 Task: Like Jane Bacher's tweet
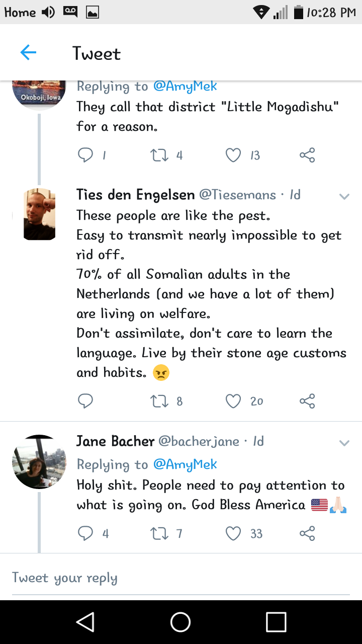coord(233,533)
